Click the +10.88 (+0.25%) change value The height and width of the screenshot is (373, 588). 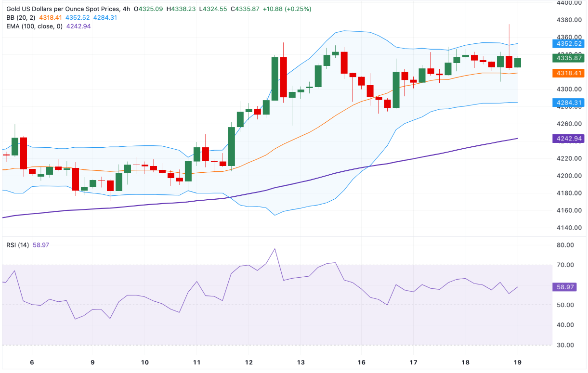(287, 9)
